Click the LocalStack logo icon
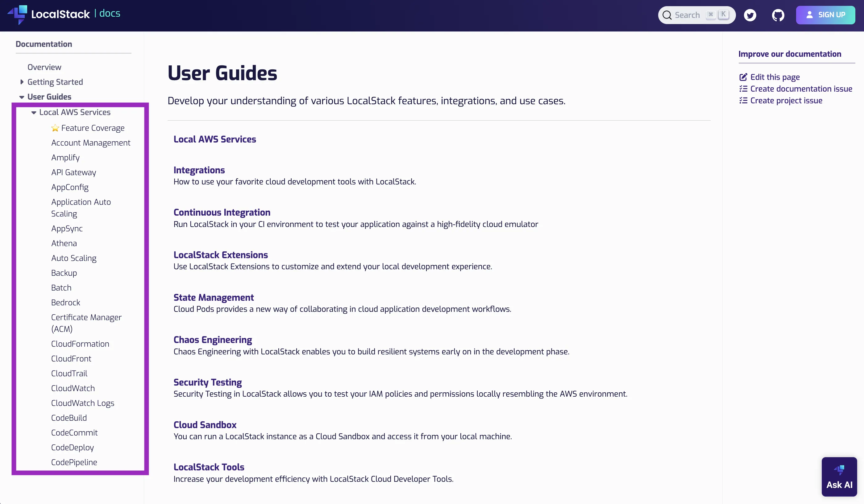Screen dimensions: 864x504 [x=17, y=14]
